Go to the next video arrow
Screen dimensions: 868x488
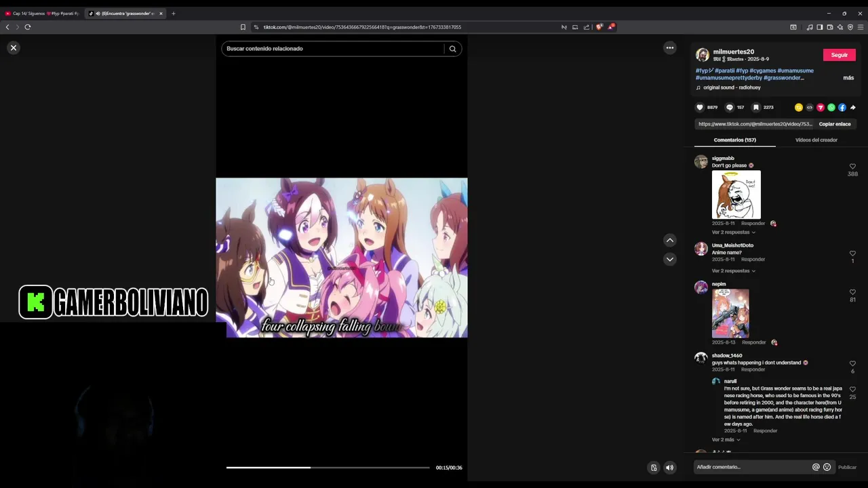[670, 259]
